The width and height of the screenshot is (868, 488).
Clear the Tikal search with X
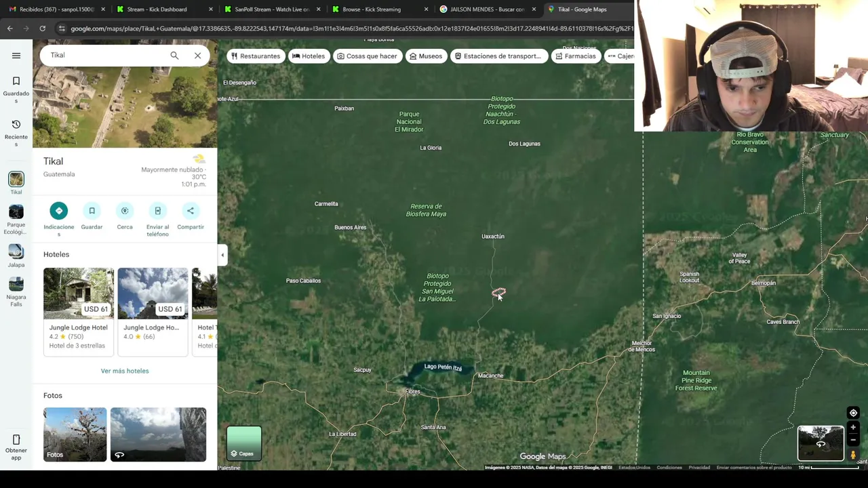pos(197,56)
